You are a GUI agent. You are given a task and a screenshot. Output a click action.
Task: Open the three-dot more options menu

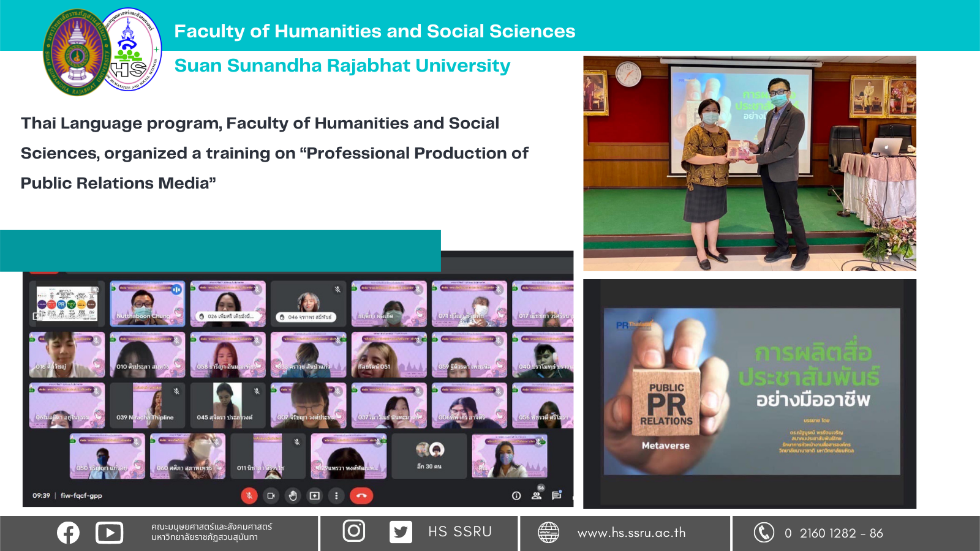pyautogui.click(x=336, y=496)
